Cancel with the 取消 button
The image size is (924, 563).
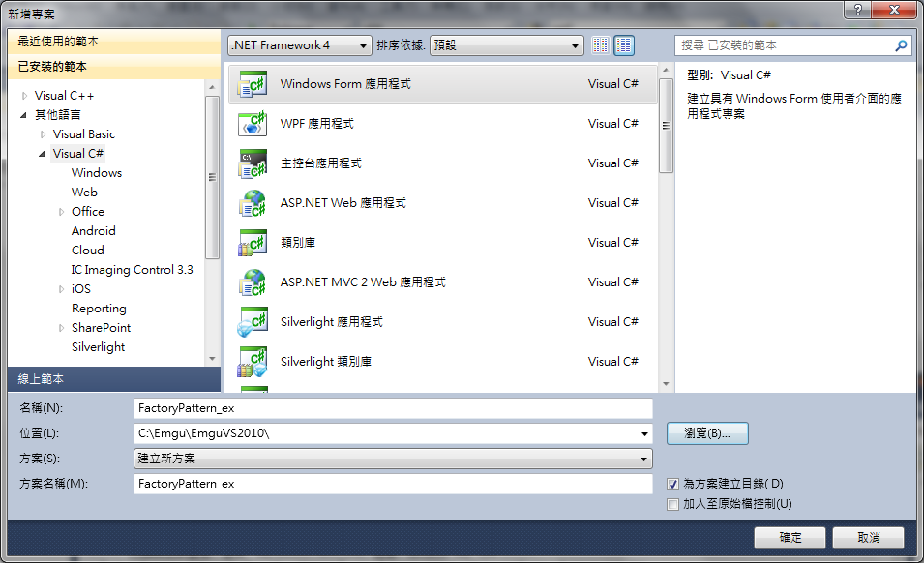[868, 538]
